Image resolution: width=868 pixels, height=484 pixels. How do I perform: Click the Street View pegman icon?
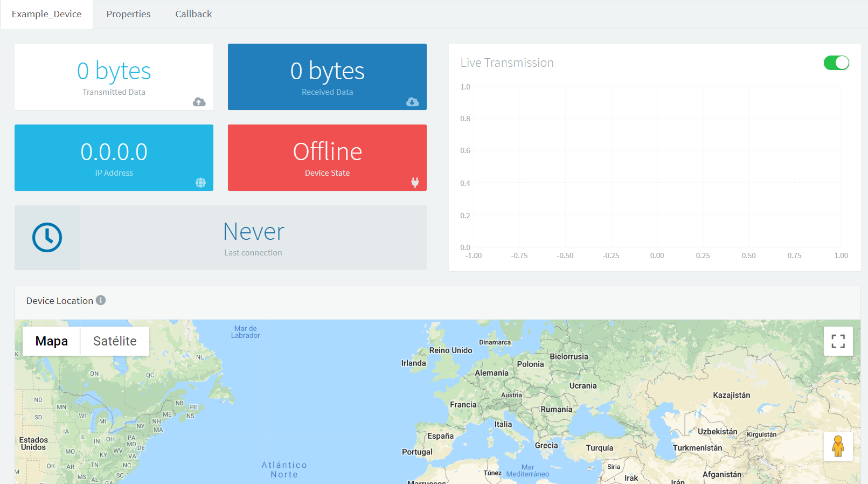838,446
